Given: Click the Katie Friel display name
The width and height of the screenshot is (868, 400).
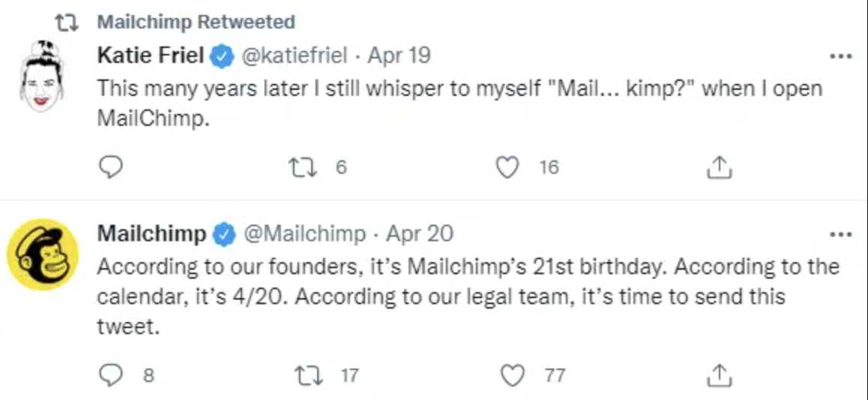Looking at the screenshot, I should (x=151, y=55).
